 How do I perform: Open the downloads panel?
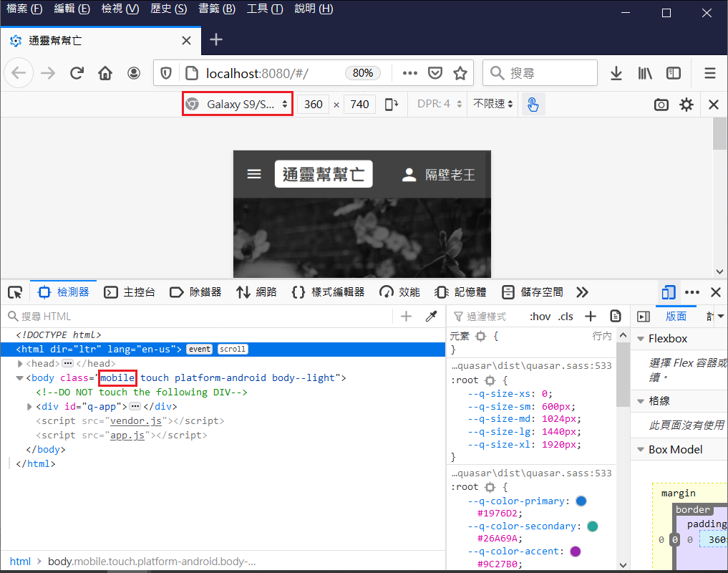pyautogui.click(x=616, y=73)
